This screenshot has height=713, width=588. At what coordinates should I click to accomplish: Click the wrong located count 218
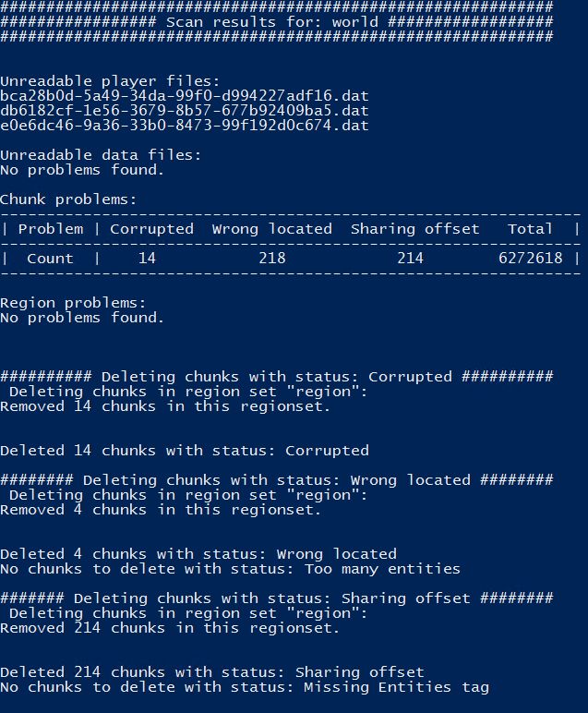coord(271,259)
